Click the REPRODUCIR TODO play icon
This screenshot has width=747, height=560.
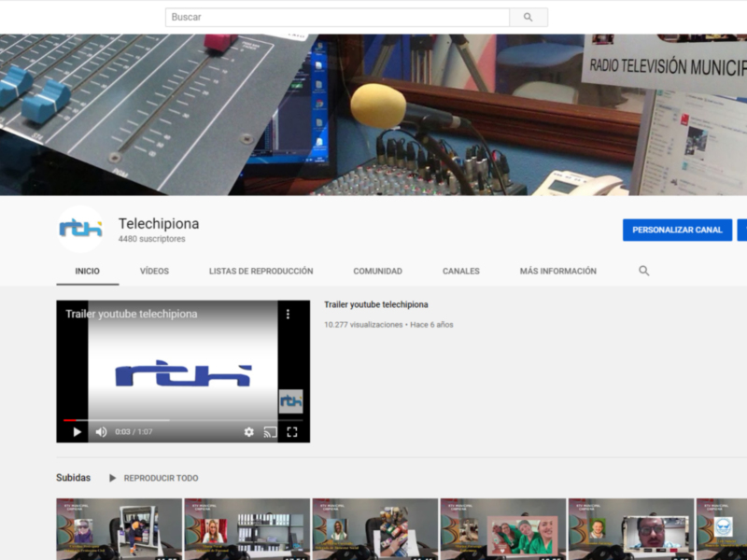[111, 478]
